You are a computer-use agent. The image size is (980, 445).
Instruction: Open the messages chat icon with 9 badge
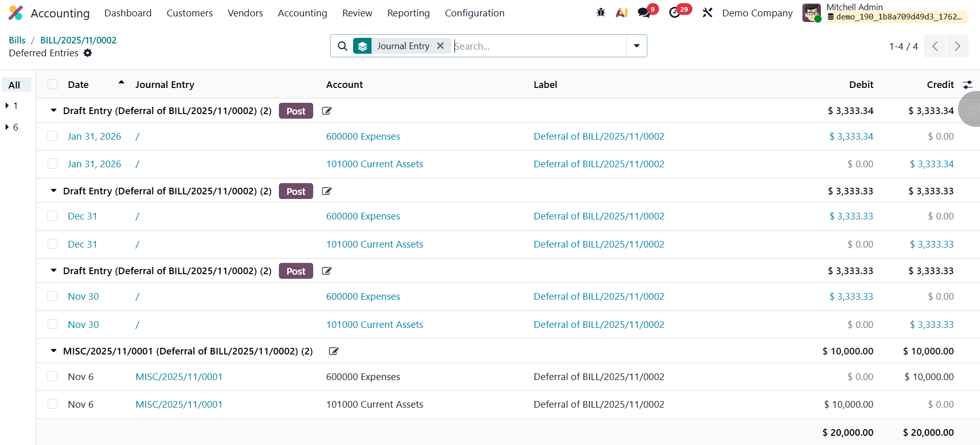tap(644, 13)
